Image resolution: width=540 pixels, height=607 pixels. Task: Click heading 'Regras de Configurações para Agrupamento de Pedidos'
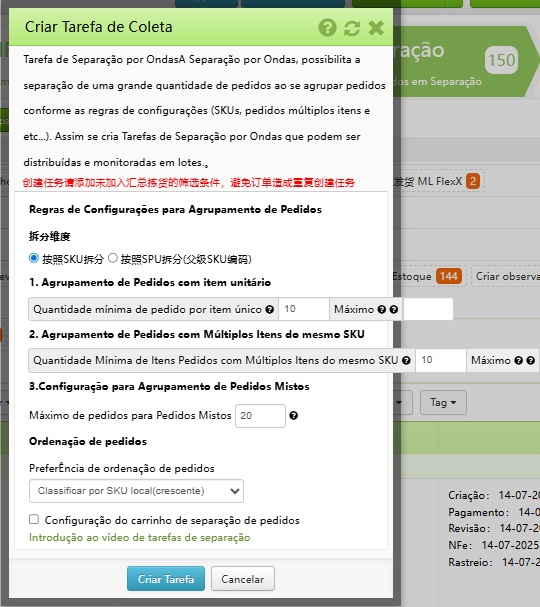click(175, 209)
